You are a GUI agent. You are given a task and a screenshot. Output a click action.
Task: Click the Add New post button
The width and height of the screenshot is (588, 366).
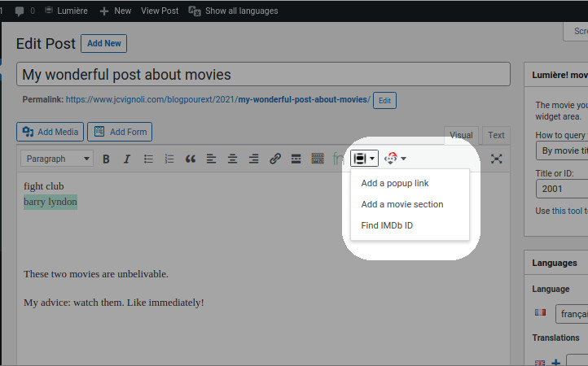pos(104,43)
